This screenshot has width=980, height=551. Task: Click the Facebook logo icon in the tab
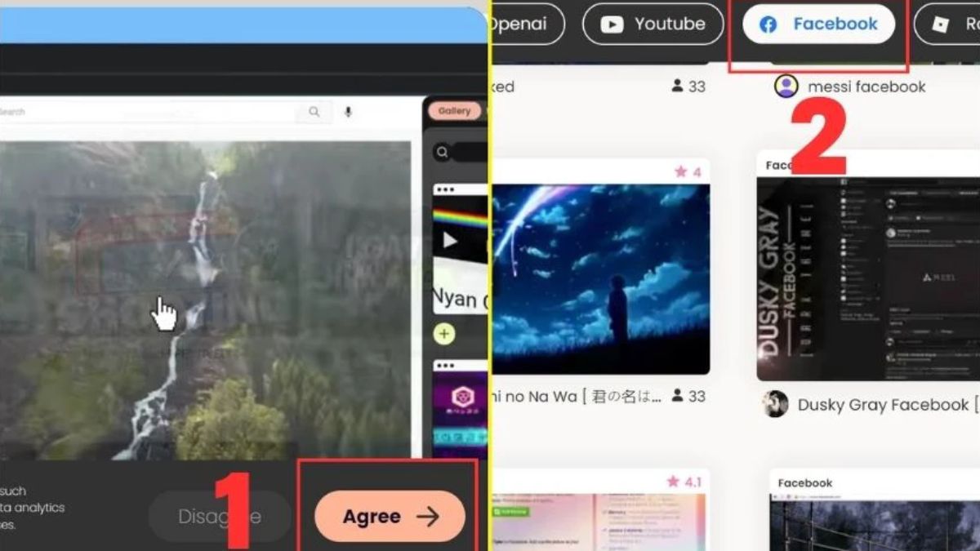[768, 24]
